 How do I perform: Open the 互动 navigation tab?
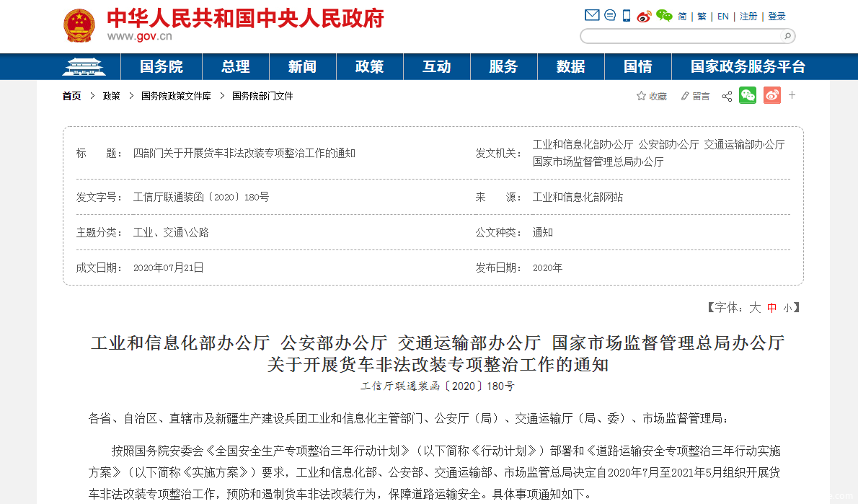click(x=437, y=67)
